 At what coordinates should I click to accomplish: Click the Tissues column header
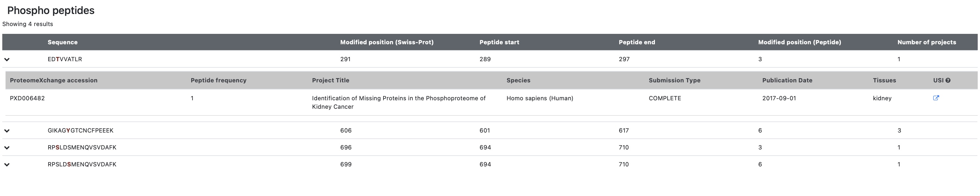[x=884, y=80]
